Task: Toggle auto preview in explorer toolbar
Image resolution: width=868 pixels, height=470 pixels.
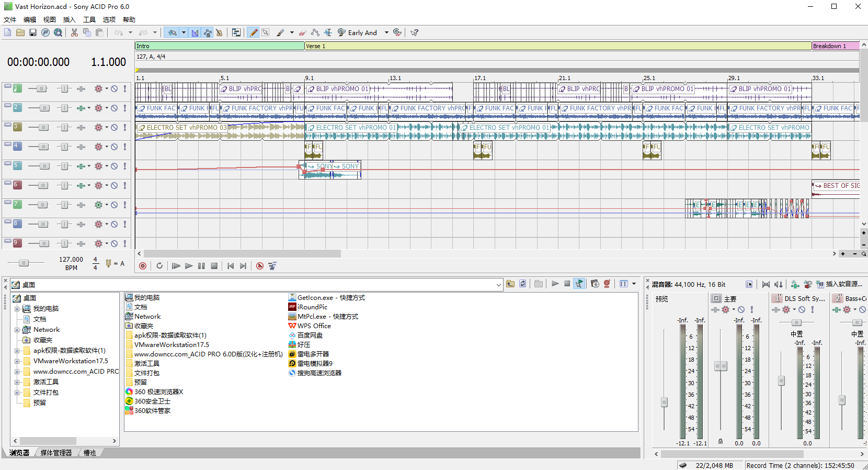Action: point(579,284)
